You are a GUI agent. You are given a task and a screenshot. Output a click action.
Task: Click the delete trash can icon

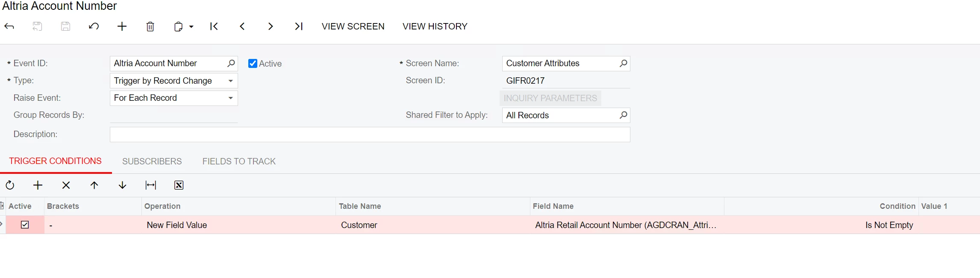(x=150, y=26)
